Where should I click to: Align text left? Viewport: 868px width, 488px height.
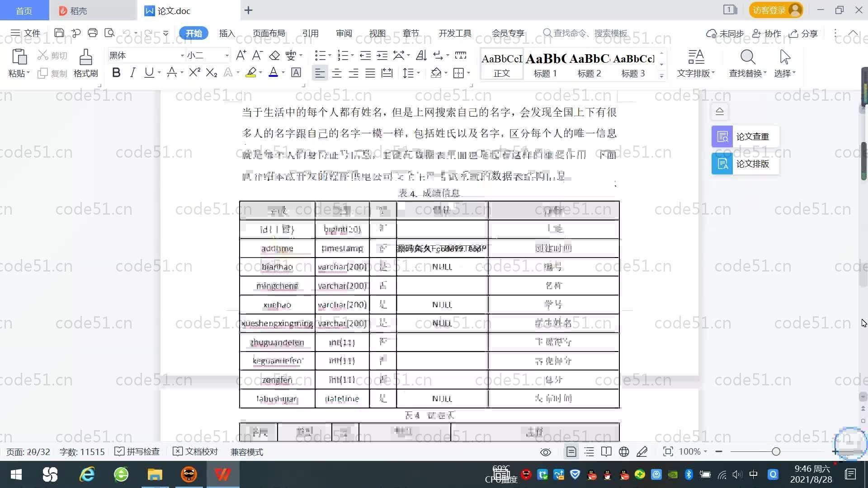coord(320,73)
